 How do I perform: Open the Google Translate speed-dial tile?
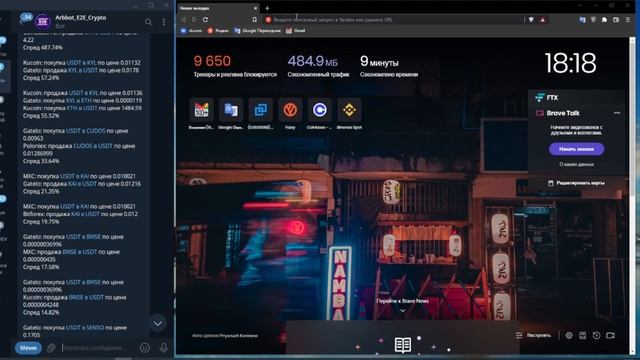tap(231, 110)
